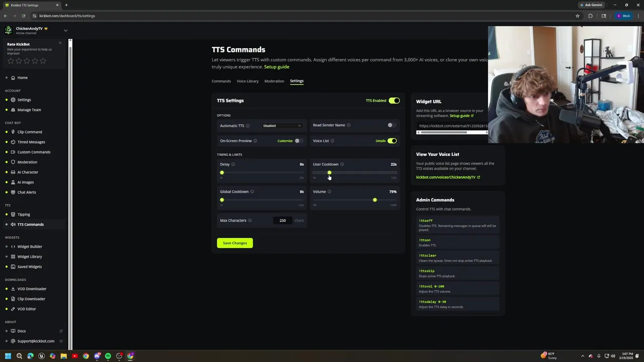Open Widget Library in sidebar
Image resolution: width=644 pixels, height=362 pixels.
pyautogui.click(x=30, y=256)
